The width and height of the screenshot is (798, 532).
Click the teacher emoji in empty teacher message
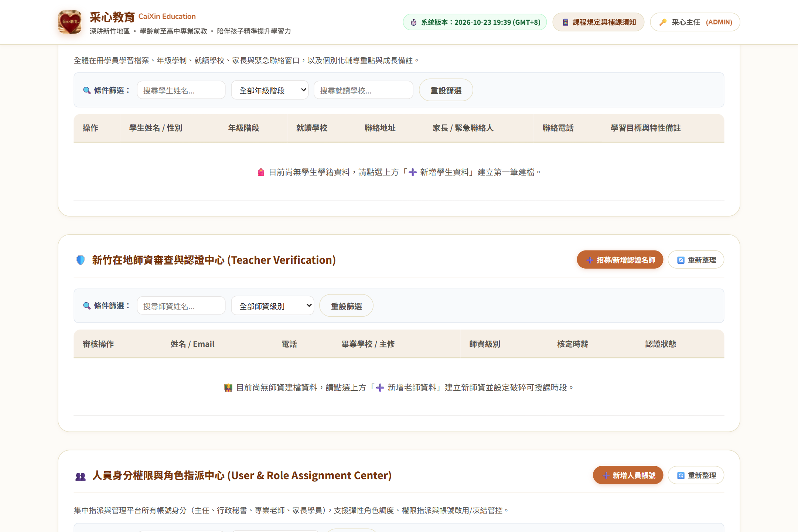tap(228, 388)
